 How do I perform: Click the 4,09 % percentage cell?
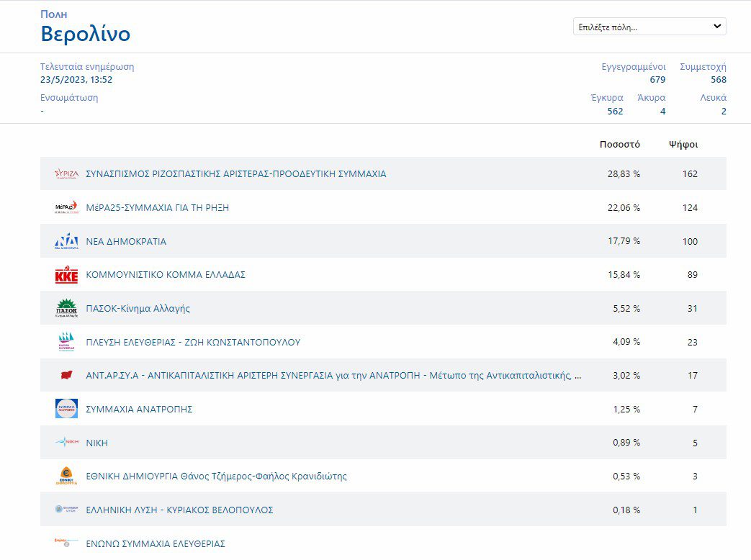[x=626, y=342]
